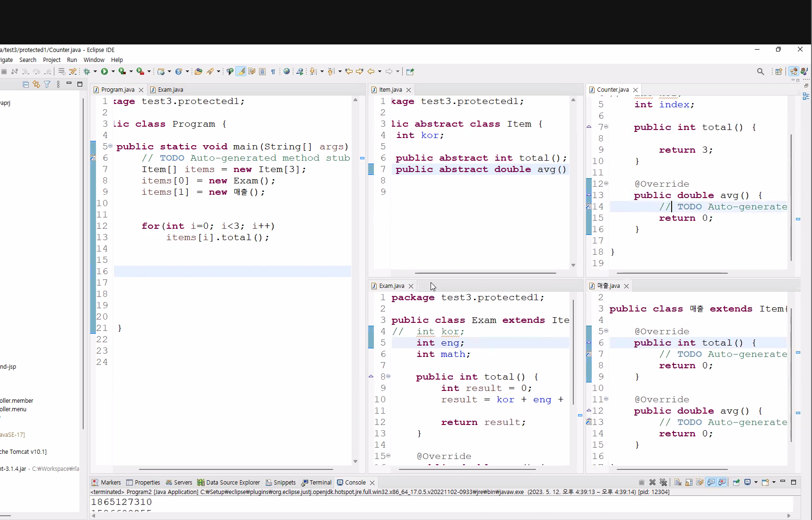Viewport: 812px width, 520px height.
Task: Click the Open Console icon
Action: 765,482
